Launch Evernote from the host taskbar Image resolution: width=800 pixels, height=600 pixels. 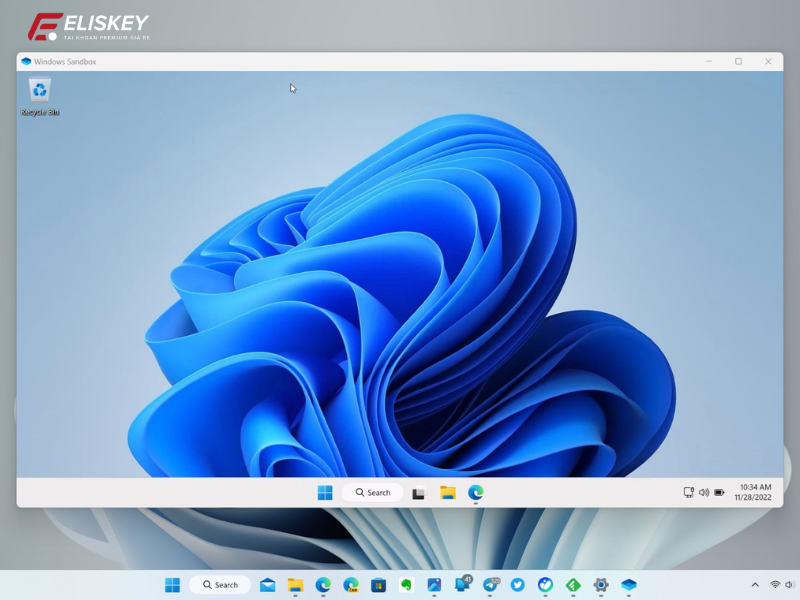(404, 585)
